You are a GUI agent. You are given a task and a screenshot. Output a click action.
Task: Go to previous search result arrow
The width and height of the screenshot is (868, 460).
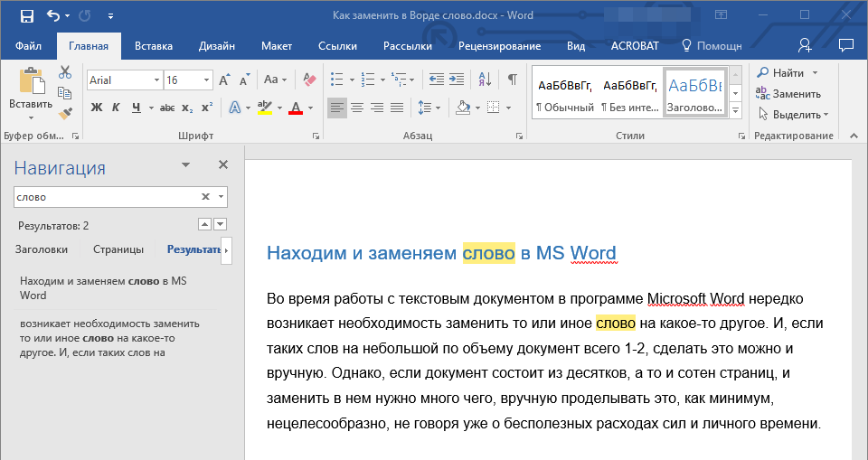205,224
